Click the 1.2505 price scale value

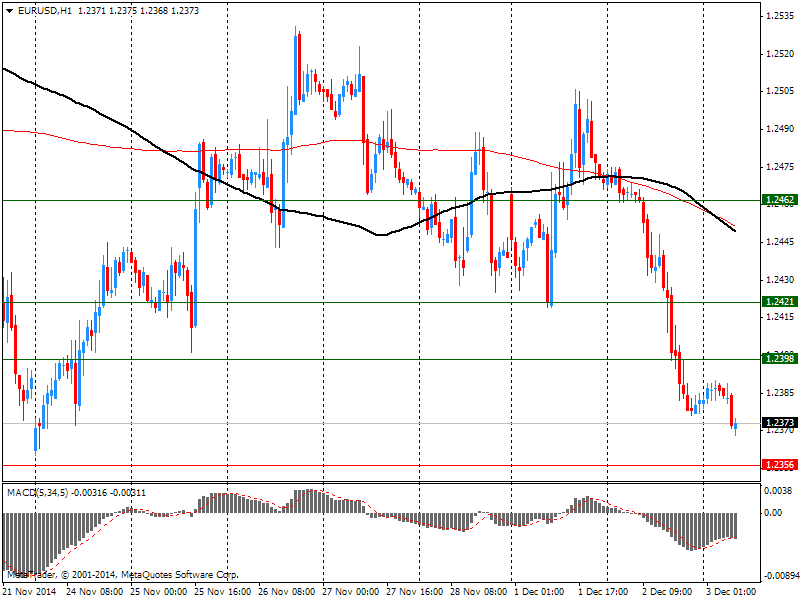click(780, 91)
